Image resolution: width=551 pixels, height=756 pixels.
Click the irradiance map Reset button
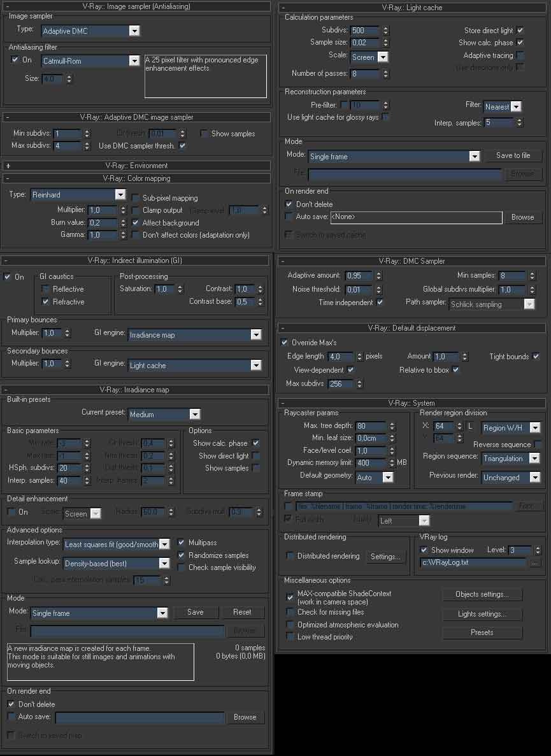[x=242, y=612]
